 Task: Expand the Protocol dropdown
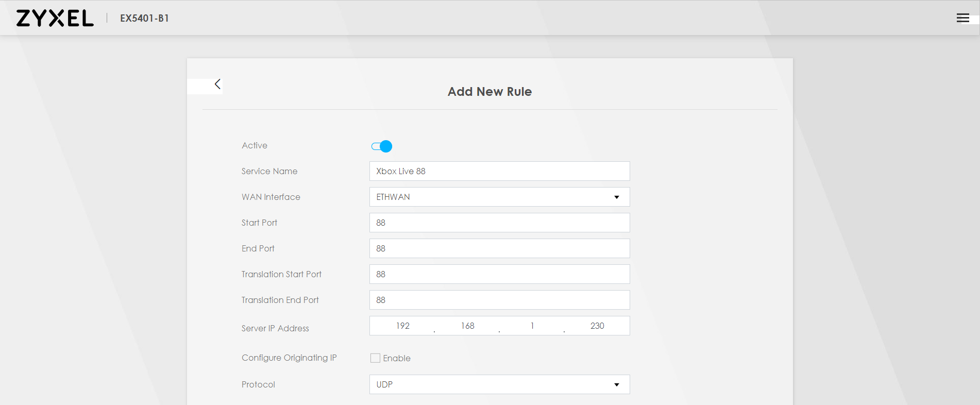(x=499, y=384)
